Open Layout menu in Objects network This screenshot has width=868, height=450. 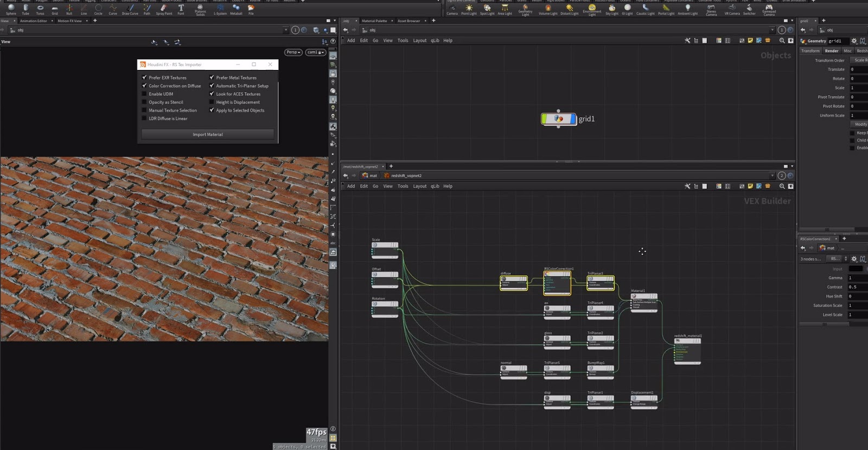pyautogui.click(x=419, y=41)
